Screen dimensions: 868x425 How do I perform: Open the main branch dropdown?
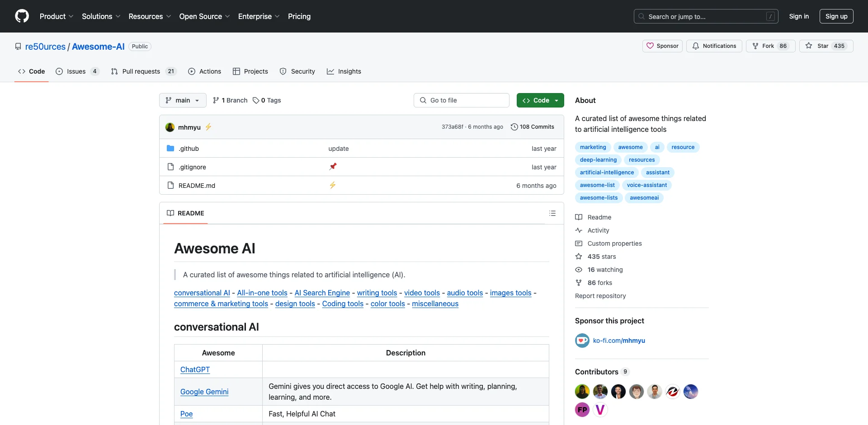183,100
